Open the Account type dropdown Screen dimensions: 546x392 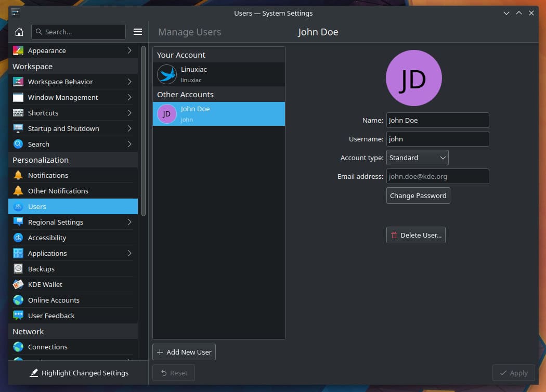click(417, 158)
